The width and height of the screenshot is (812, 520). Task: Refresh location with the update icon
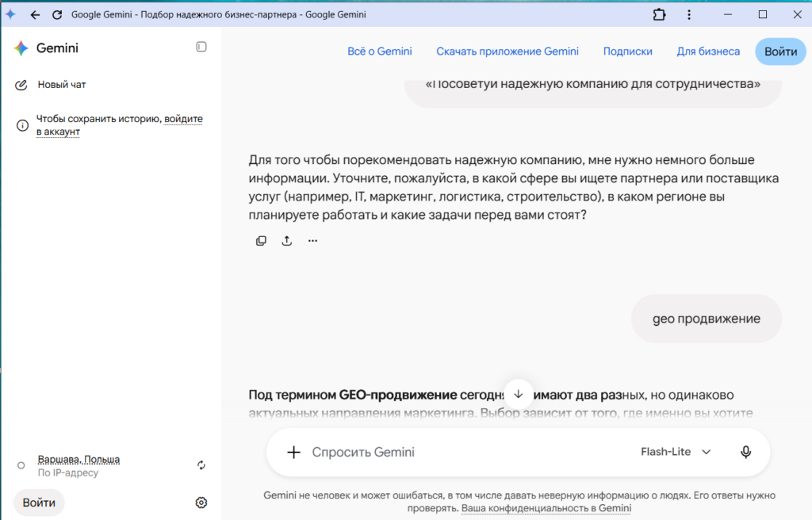201,465
